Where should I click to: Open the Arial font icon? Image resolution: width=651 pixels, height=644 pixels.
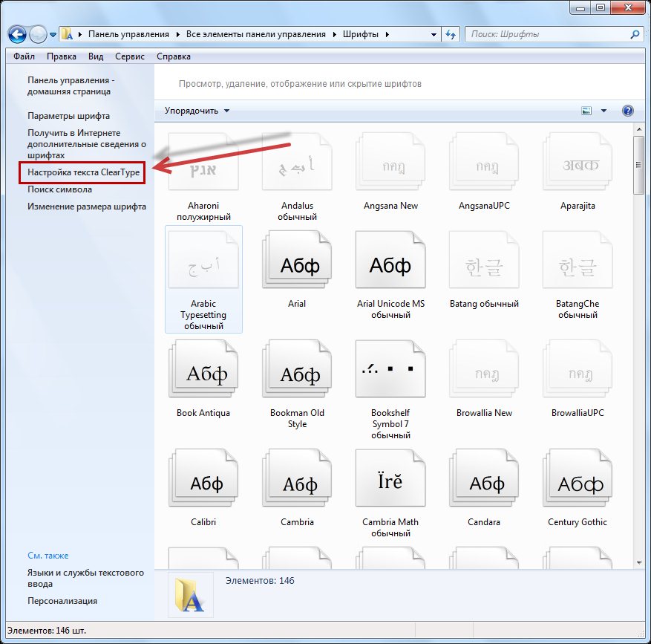click(296, 266)
